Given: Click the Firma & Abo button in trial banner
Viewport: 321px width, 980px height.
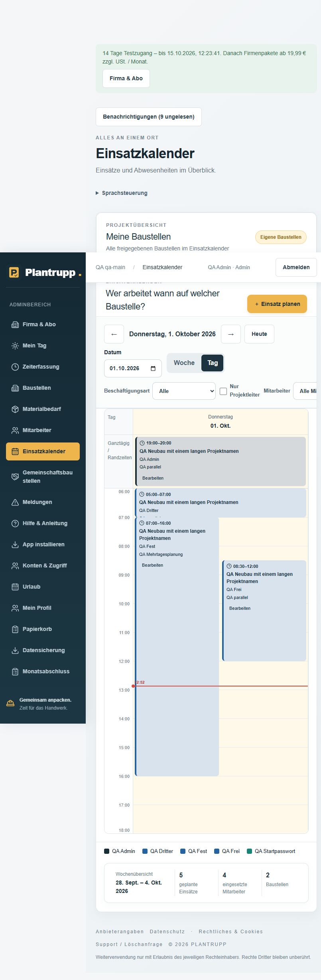Looking at the screenshot, I should pyautogui.click(x=126, y=79).
